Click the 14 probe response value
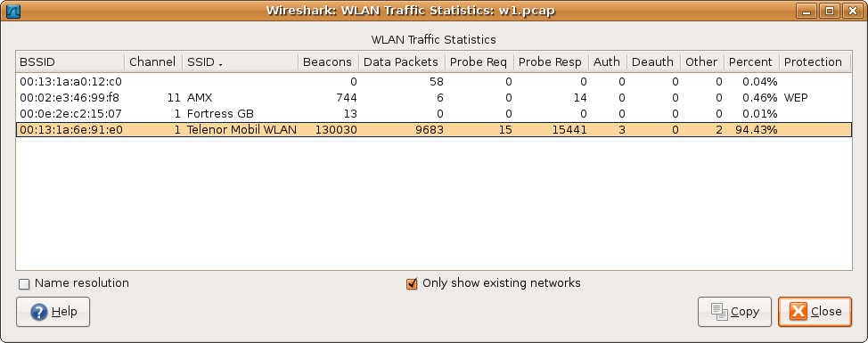Screen dimensions: 868x343 pos(580,98)
